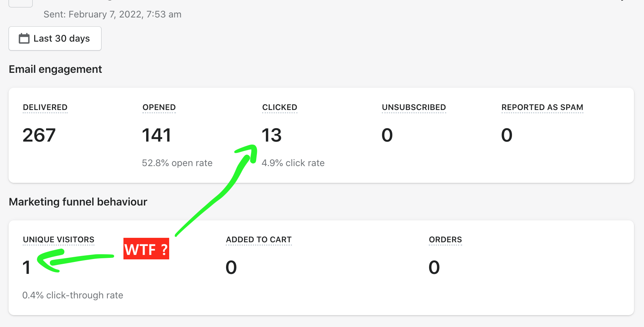Click the ADDED TO CART label

point(259,240)
